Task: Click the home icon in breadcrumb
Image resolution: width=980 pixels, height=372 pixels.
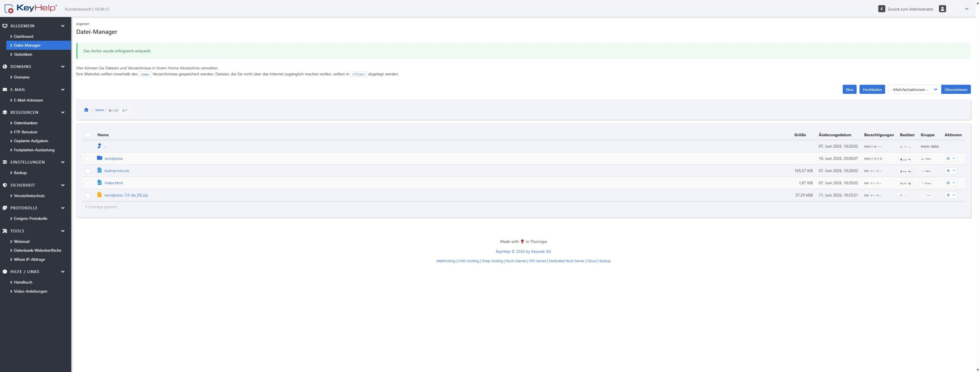Action: [x=86, y=110]
